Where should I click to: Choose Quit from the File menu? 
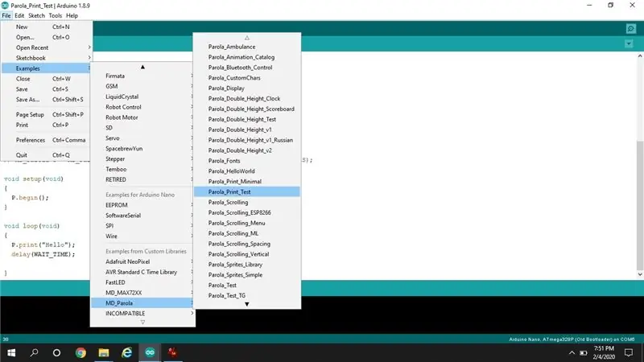click(x=47, y=155)
